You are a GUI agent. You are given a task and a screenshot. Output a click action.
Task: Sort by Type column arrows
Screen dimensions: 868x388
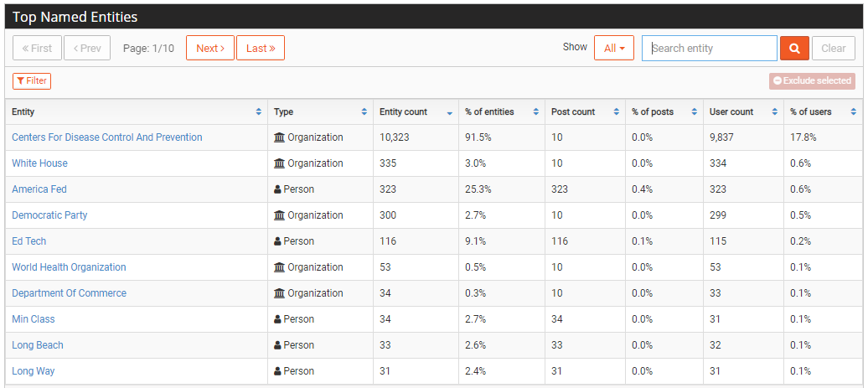(x=364, y=111)
